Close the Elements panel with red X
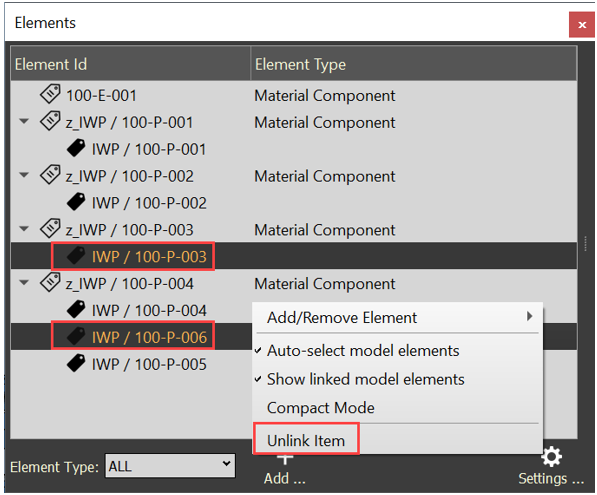 click(581, 25)
